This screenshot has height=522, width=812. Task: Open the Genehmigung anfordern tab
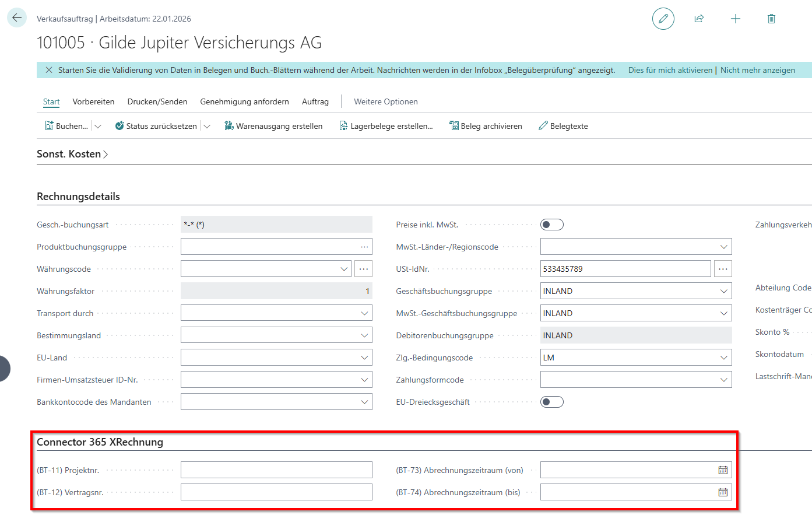coord(244,101)
